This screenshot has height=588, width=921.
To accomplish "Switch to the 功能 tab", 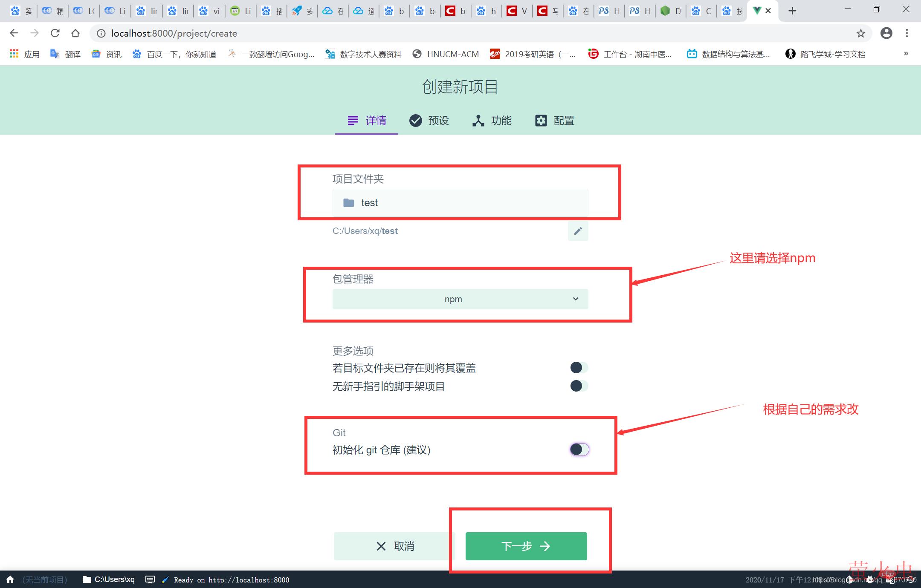I will coord(492,121).
